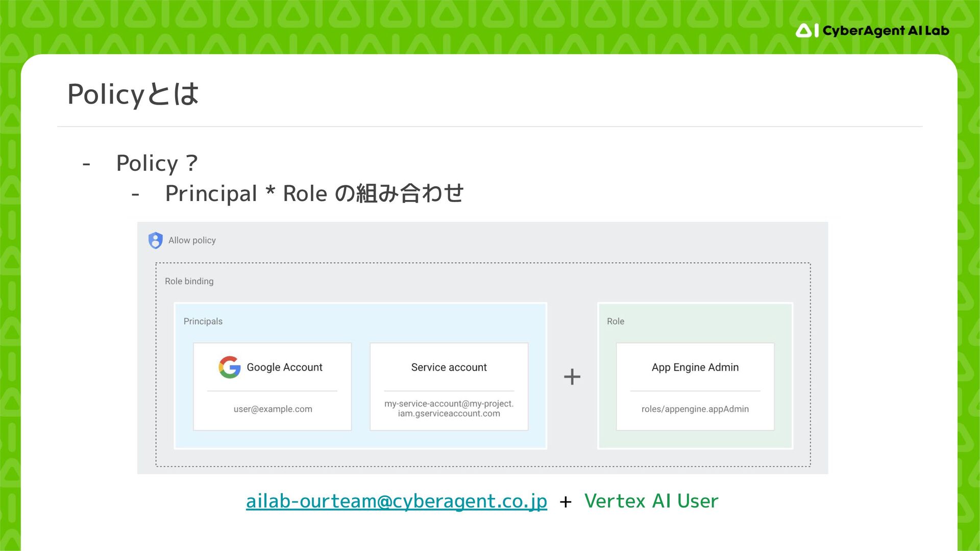
Task: Click the my-service-account email address text
Action: [x=449, y=409]
